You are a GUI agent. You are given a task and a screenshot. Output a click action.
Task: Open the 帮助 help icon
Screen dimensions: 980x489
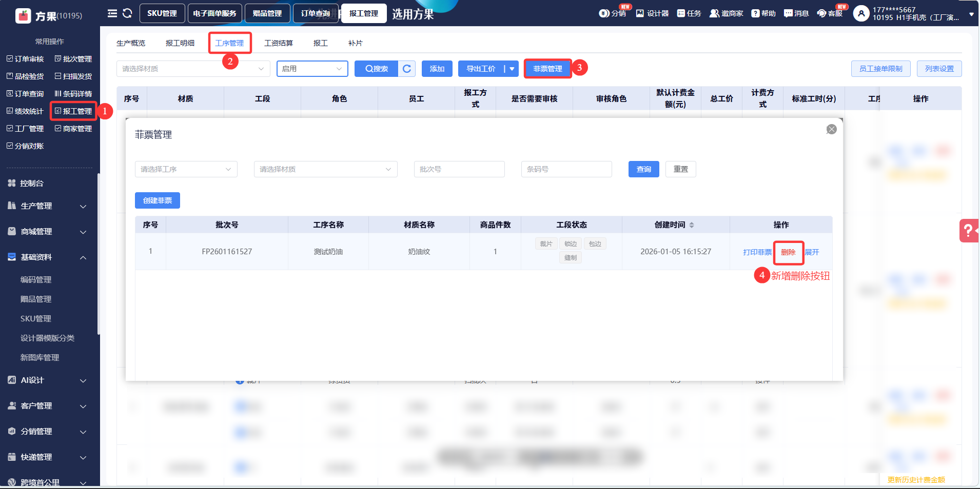pos(763,13)
